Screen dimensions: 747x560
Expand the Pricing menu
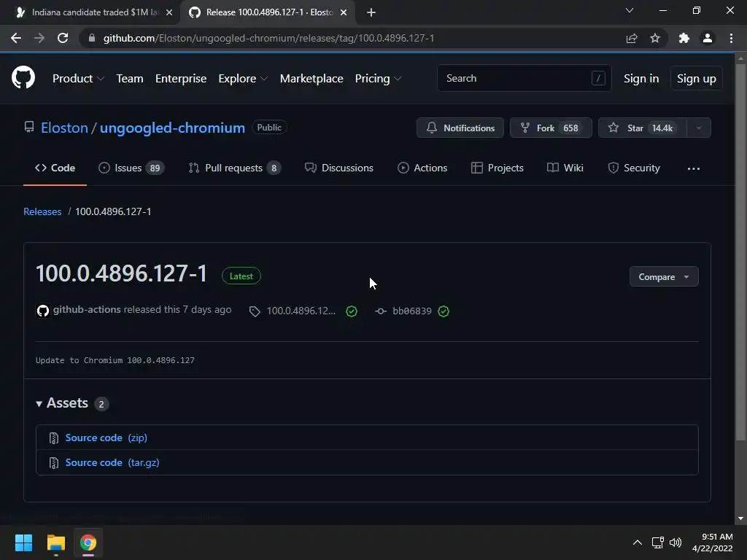(379, 79)
